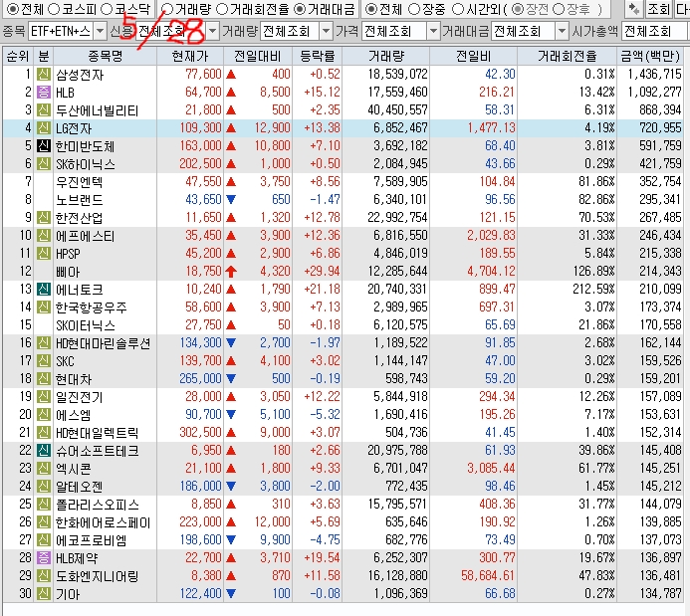This screenshot has width=690, height=616.
Task: Open the 신용 전체조회 dropdown arrow
Action: [x=212, y=31]
